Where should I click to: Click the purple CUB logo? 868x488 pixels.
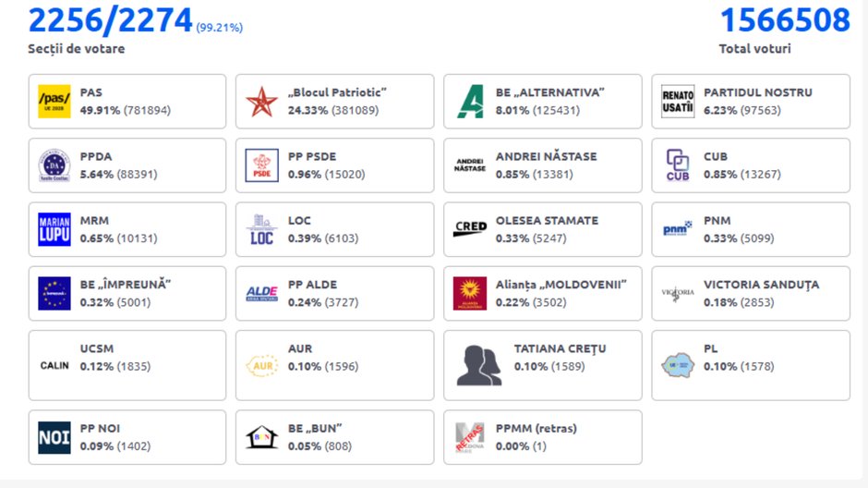678,165
